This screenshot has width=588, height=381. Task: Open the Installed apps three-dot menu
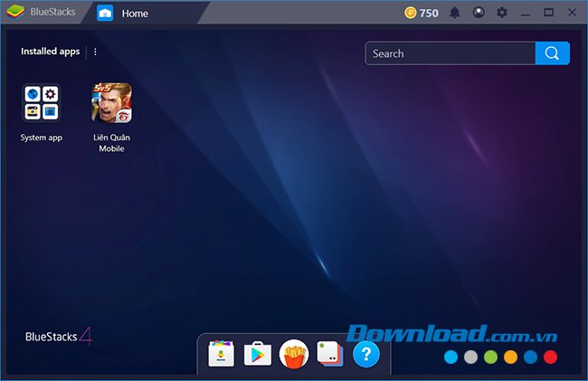click(x=95, y=52)
